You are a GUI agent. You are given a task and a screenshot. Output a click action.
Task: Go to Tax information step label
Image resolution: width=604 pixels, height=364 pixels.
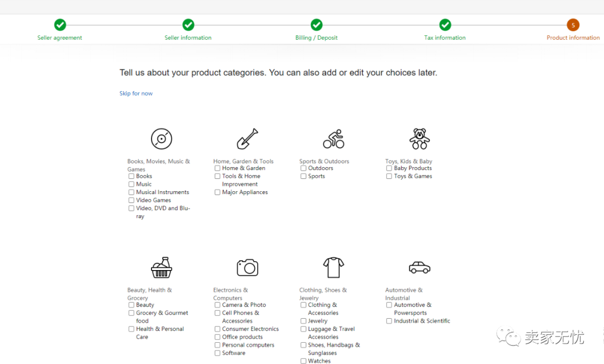pos(445,38)
